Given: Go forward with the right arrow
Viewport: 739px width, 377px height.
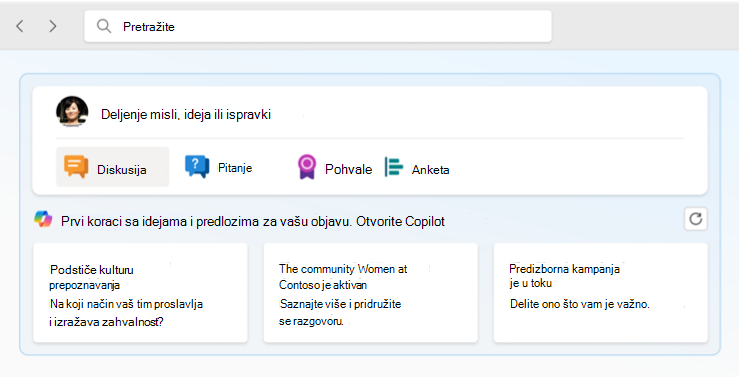Looking at the screenshot, I should click(52, 26).
